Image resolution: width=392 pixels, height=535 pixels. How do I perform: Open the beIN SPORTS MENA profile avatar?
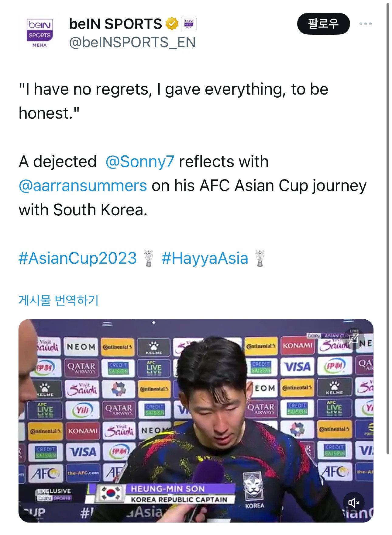[40, 33]
